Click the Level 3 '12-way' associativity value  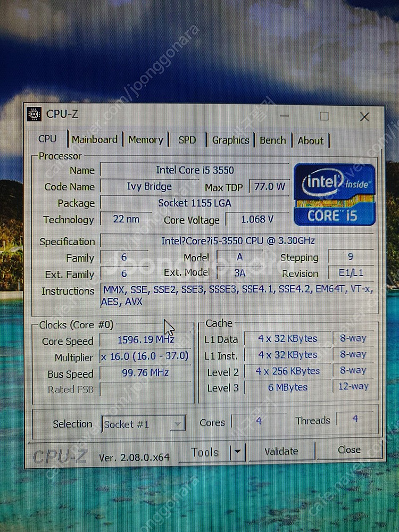353,386
